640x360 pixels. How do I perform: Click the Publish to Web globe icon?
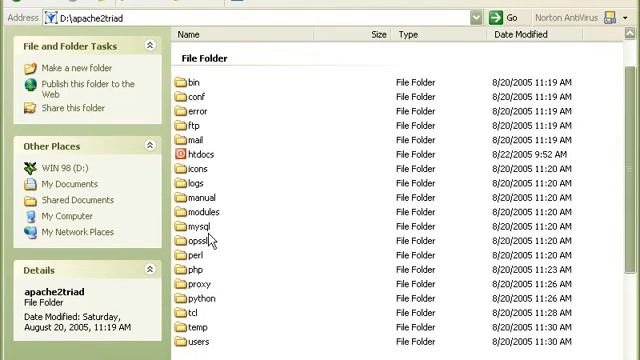click(31, 84)
